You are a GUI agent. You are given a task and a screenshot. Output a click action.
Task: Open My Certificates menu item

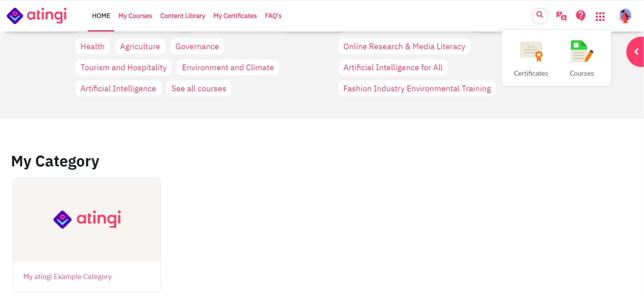235,16
